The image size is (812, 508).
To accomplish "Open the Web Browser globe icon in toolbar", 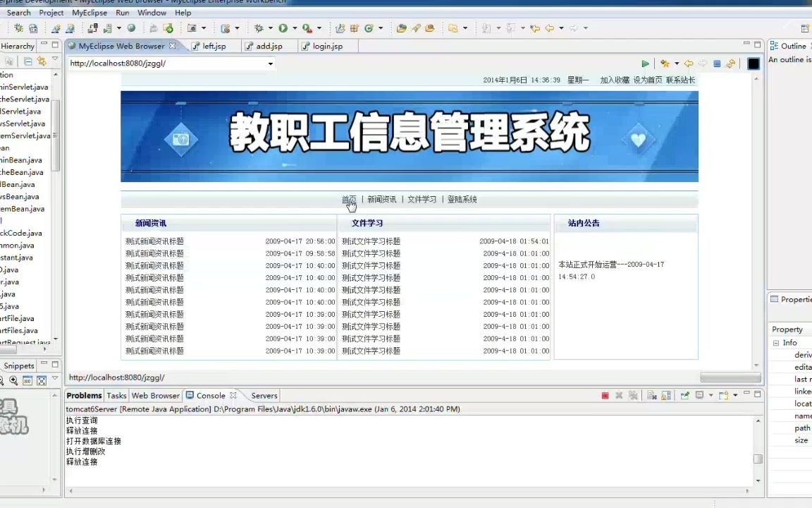I will pyautogui.click(x=131, y=28).
